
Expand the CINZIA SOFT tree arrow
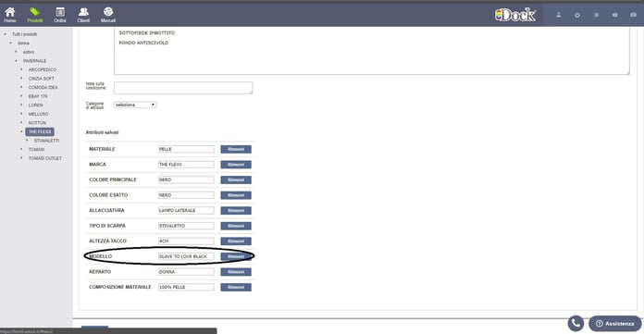point(21,79)
